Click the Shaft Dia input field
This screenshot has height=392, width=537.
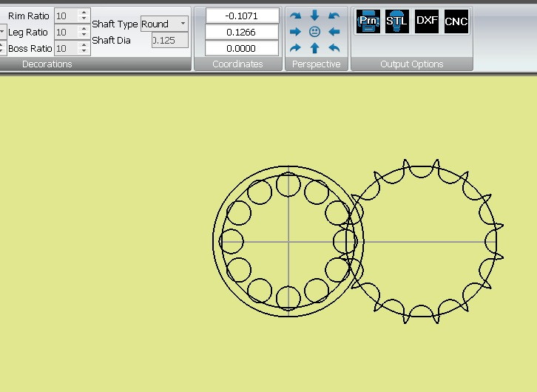pyautogui.click(x=169, y=40)
